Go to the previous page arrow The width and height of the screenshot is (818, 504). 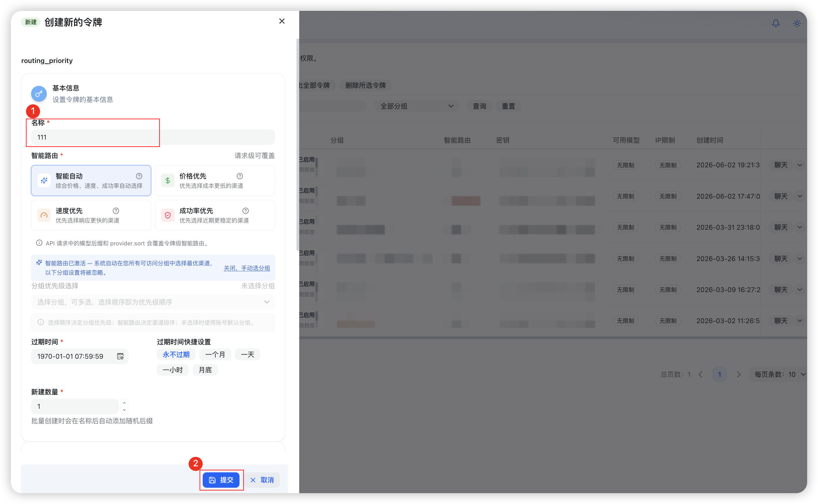click(x=700, y=374)
